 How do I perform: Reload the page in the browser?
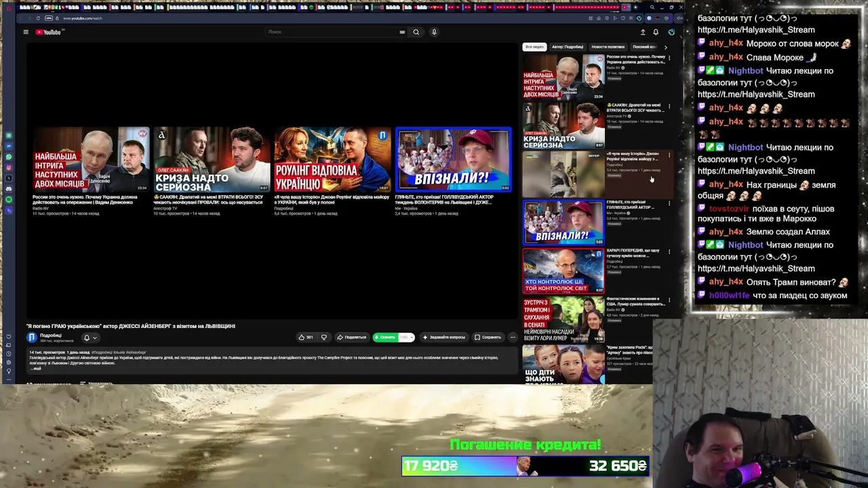[38, 18]
